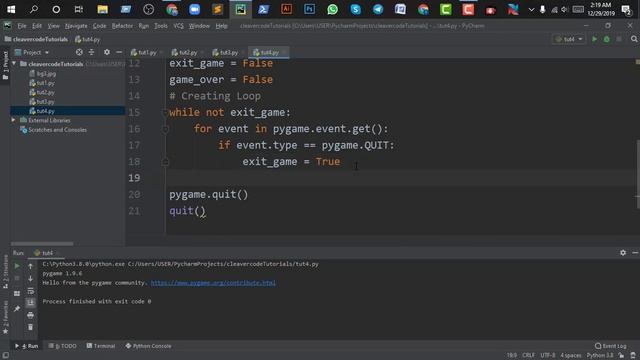Image resolution: width=640 pixels, height=360 pixels.
Task: Click the Windows Start button
Action: pyautogui.click(x=11, y=9)
